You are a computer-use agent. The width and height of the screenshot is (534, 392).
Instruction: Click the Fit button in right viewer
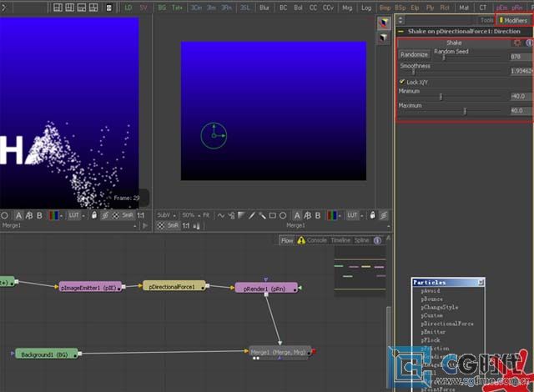[206, 215]
